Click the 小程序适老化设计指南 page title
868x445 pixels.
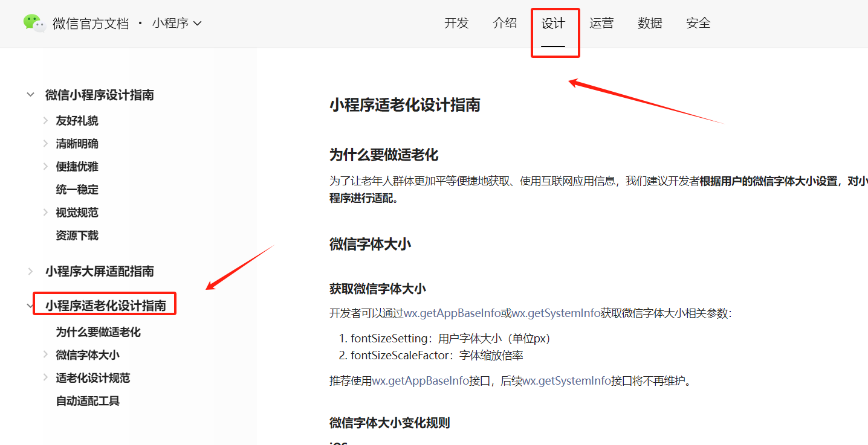[x=405, y=105]
